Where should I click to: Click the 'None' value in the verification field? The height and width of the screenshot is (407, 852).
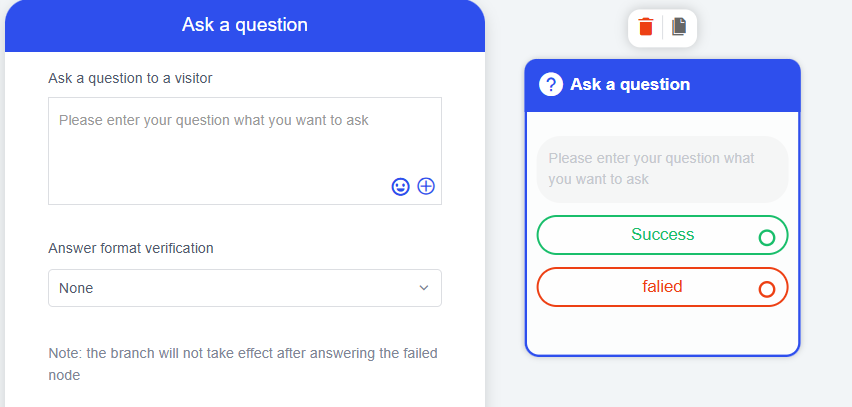(76, 288)
